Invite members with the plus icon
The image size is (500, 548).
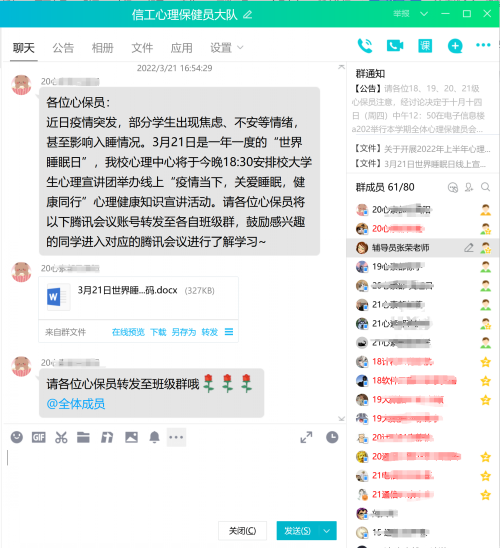(x=455, y=46)
